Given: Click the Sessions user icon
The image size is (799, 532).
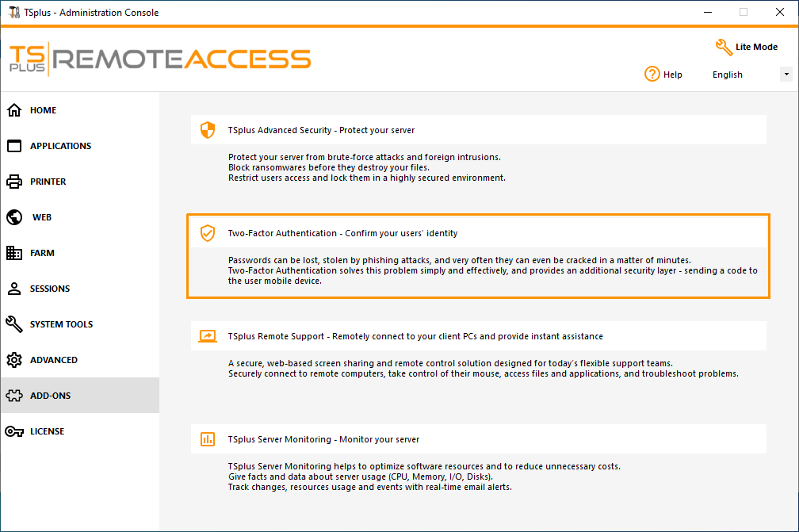Looking at the screenshot, I should point(13,288).
